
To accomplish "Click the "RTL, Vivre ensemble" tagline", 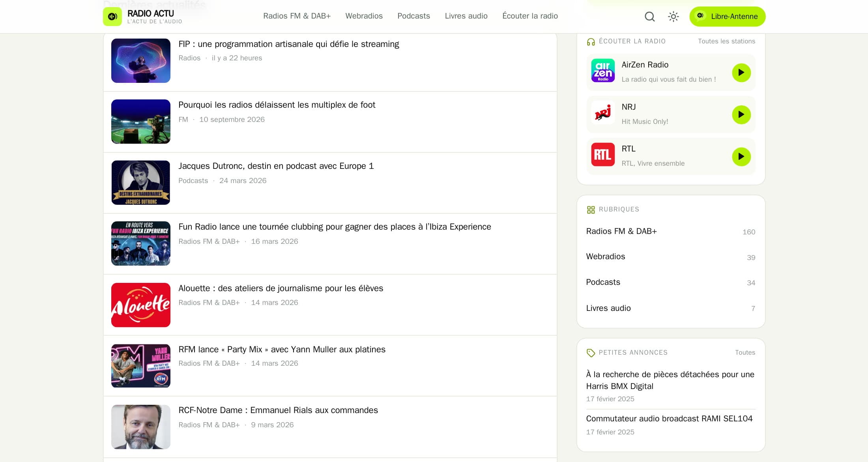I will 653,163.
